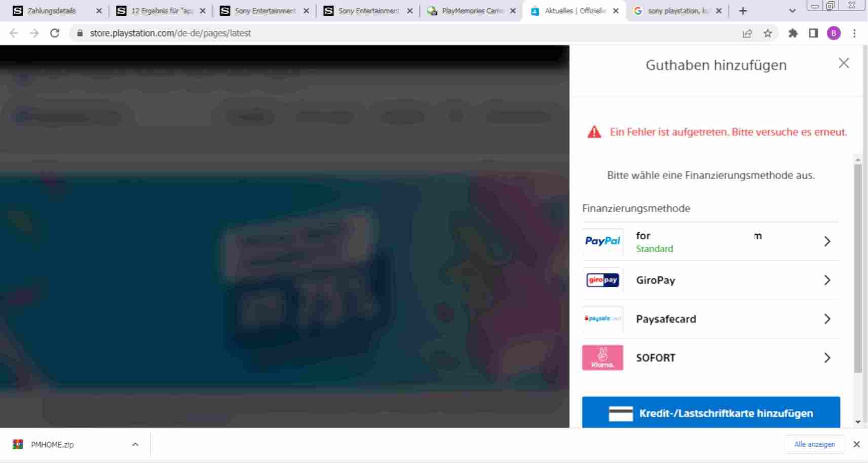Open a new browser tab
Viewport: 868px width, 463px height.
(x=743, y=11)
